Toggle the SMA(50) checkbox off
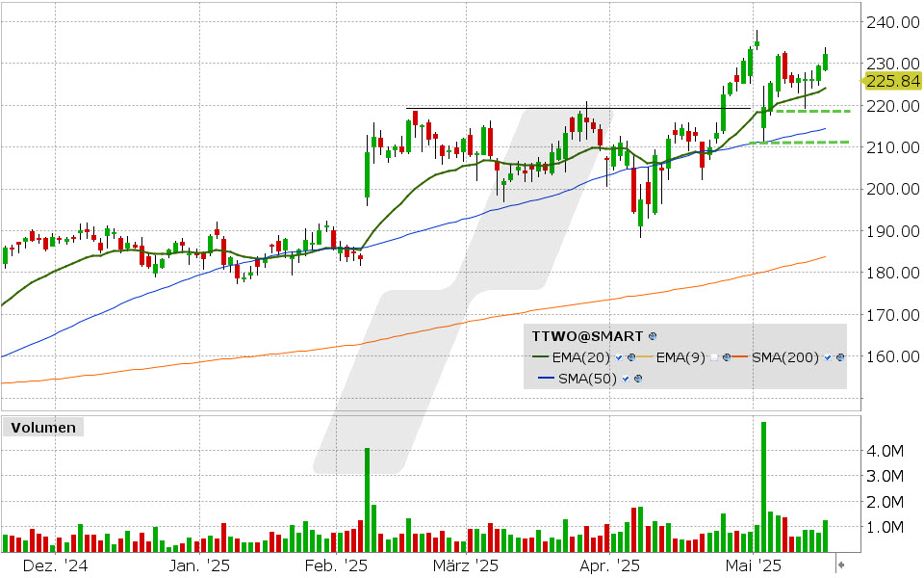The width and height of the screenshot is (924, 578). click(626, 378)
